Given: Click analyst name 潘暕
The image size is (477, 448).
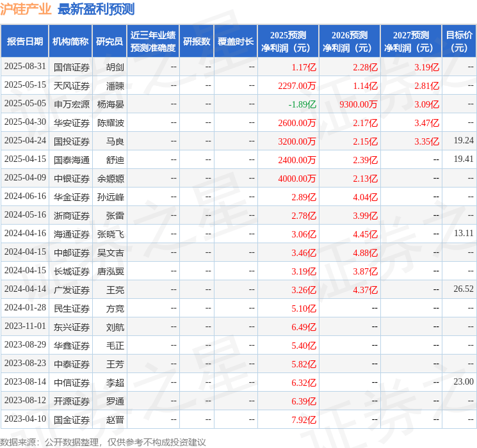Looking at the screenshot, I should (x=115, y=86).
